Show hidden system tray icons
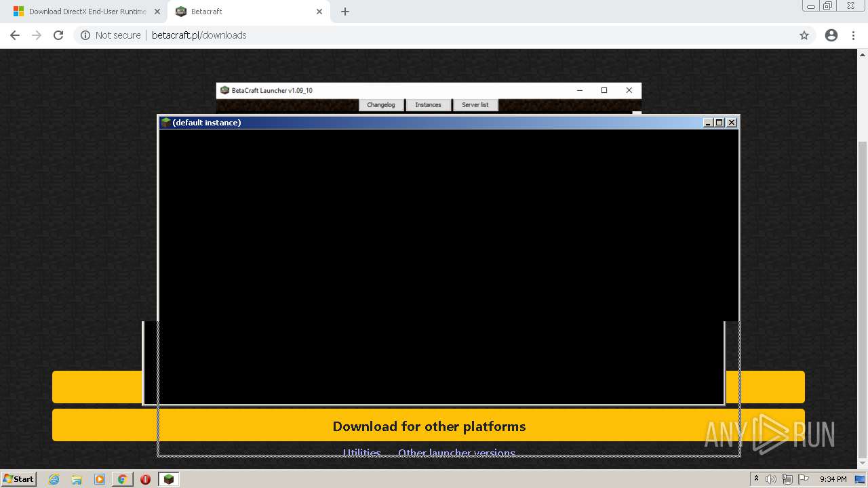 (x=756, y=479)
